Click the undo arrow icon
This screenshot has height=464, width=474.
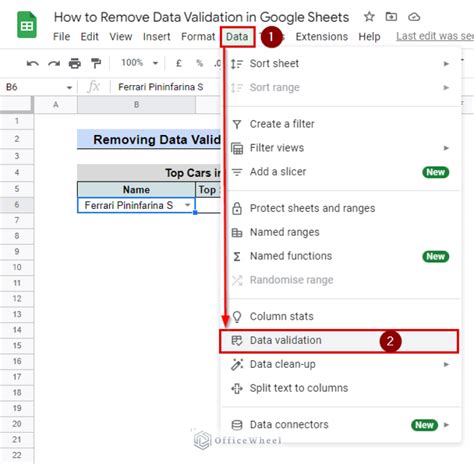[33, 63]
